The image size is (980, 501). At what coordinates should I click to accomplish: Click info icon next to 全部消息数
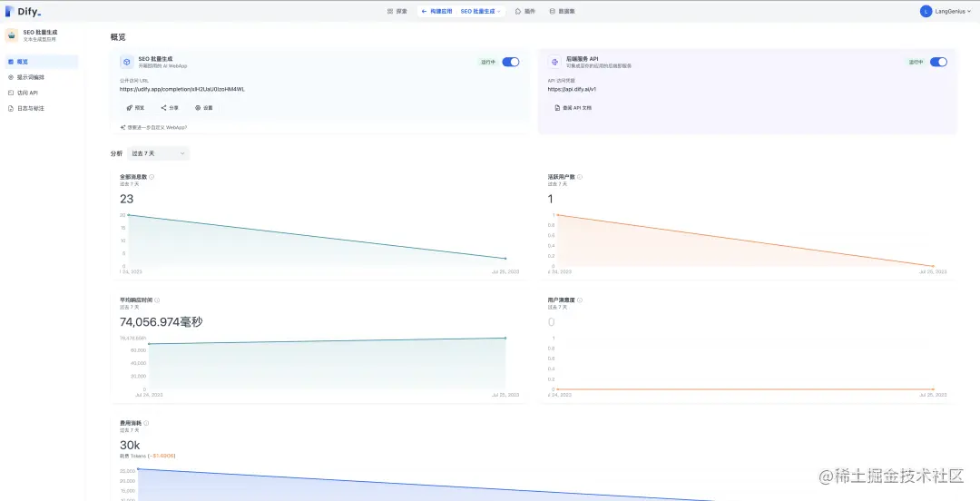tap(152, 177)
